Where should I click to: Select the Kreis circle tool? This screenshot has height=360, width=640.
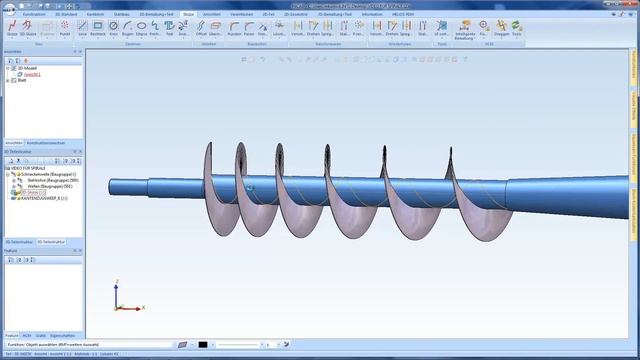pyautogui.click(x=113, y=28)
